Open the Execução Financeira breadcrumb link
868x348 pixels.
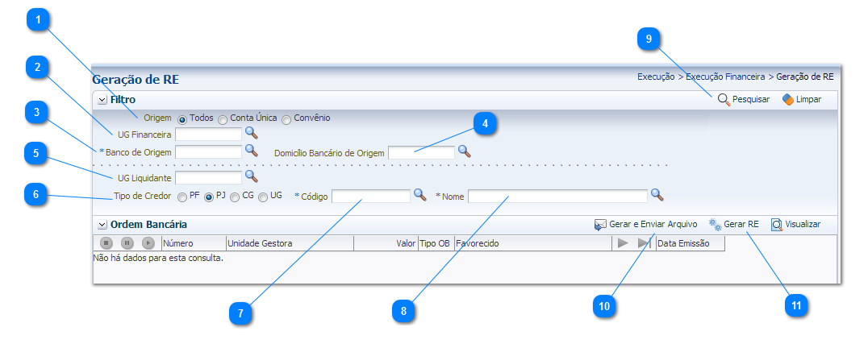[724, 77]
